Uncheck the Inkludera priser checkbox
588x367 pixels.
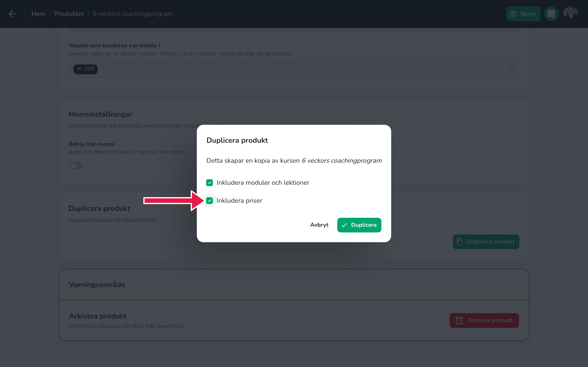point(209,200)
